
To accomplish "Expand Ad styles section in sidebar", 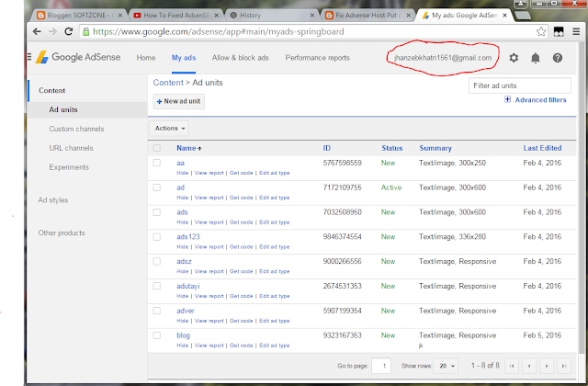I will point(53,200).
